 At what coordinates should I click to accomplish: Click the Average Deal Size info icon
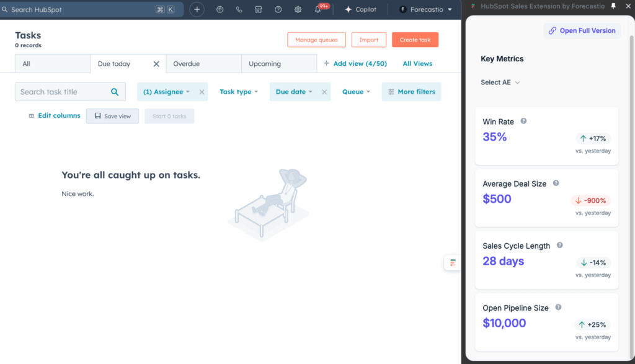(x=556, y=183)
